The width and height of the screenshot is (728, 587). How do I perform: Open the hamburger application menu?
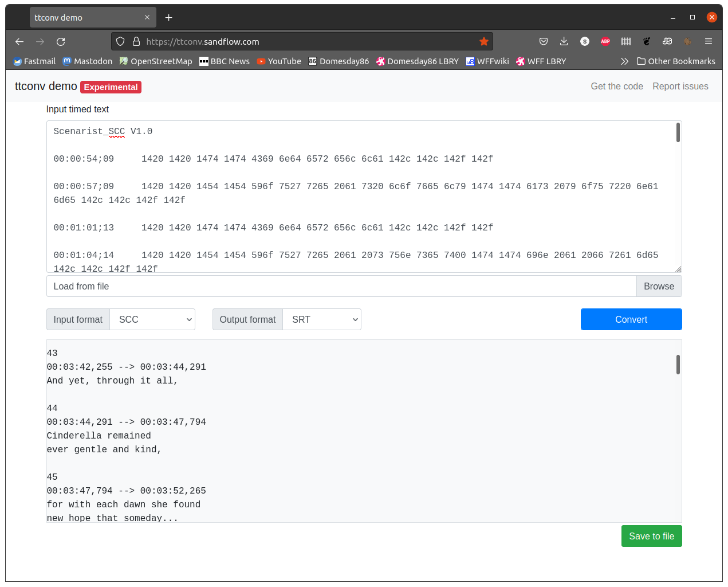tap(709, 41)
